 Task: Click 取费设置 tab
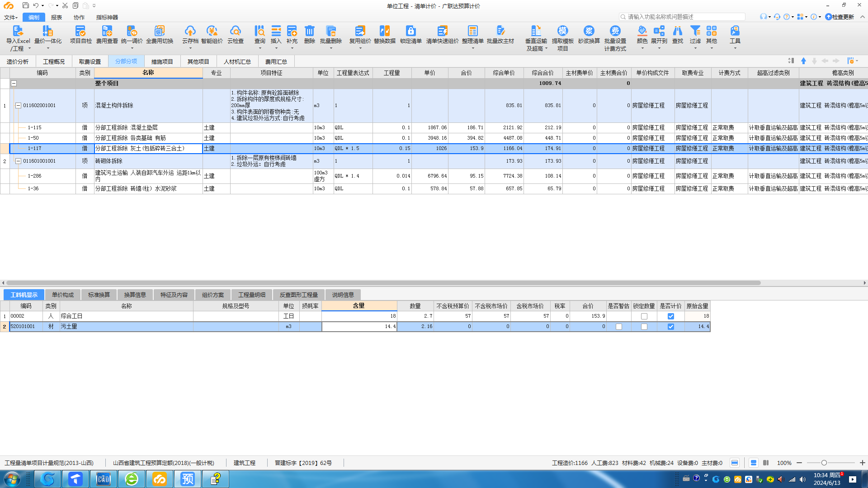[x=90, y=61]
